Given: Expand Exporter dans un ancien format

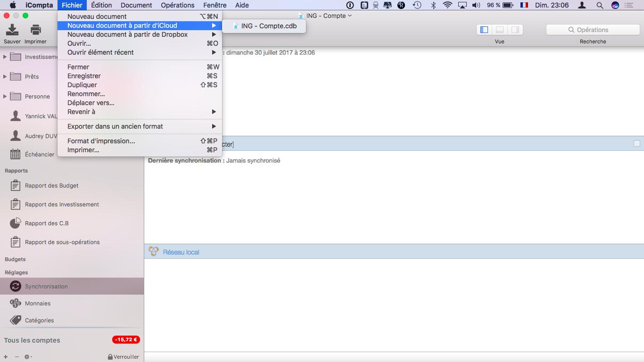Looking at the screenshot, I should click(140, 126).
